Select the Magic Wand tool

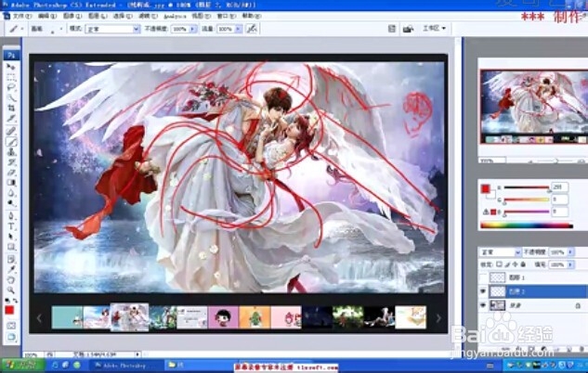point(11,97)
